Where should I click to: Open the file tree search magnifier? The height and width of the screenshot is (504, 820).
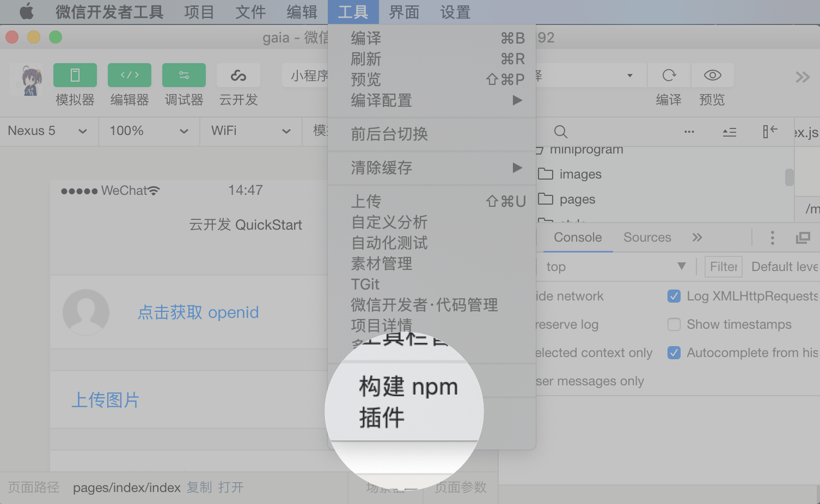pyautogui.click(x=560, y=131)
